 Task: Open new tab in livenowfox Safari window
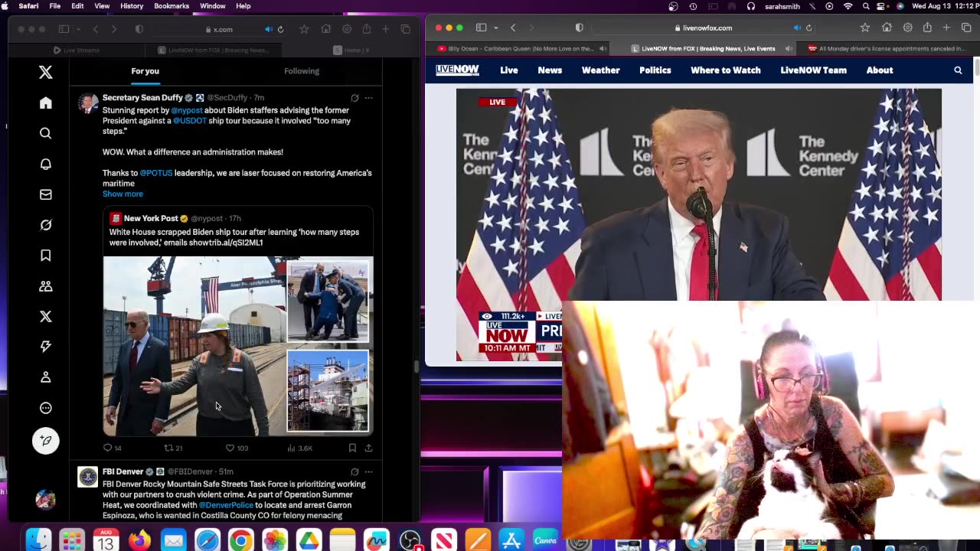click(947, 28)
